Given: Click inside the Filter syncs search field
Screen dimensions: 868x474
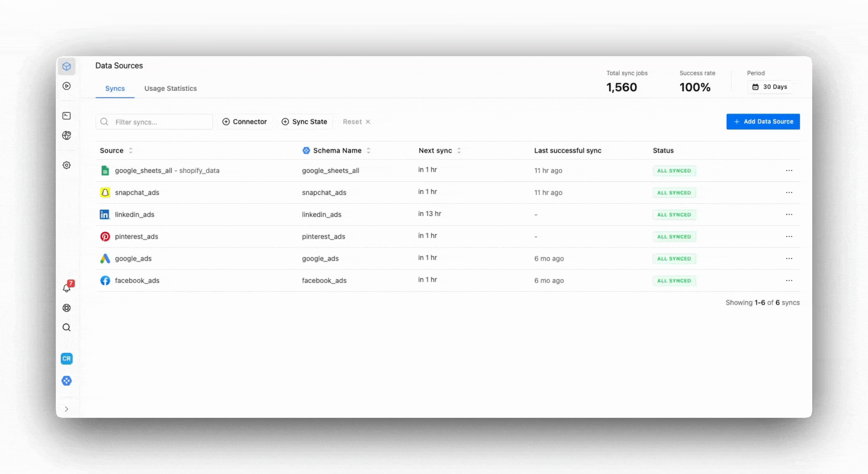Looking at the screenshot, I should click(x=154, y=122).
